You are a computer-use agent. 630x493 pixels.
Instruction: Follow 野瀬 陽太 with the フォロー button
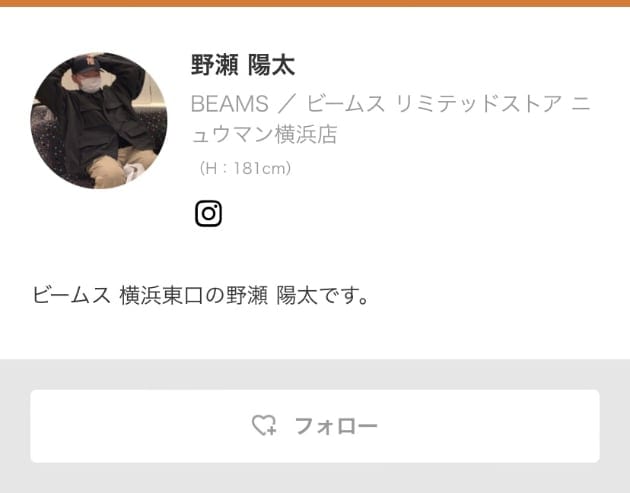[315, 426]
